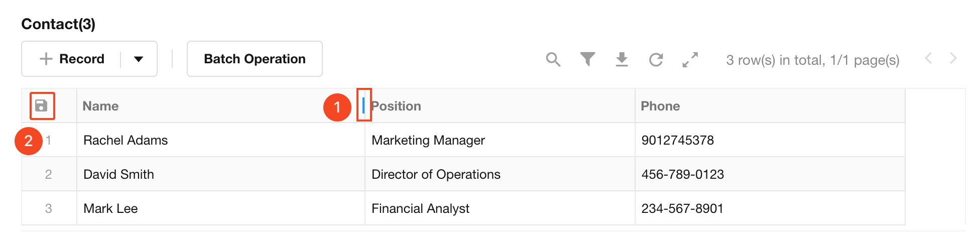The image size is (980, 235).
Task: Click the Director of Operations cell
Action: 436,174
